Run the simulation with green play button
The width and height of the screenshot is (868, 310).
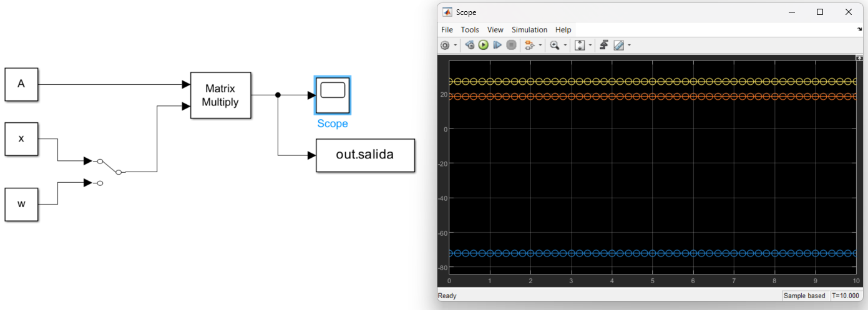click(x=483, y=46)
